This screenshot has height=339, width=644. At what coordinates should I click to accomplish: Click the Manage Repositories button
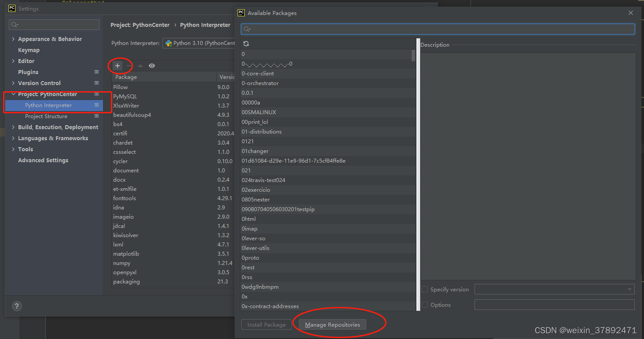[332, 325]
